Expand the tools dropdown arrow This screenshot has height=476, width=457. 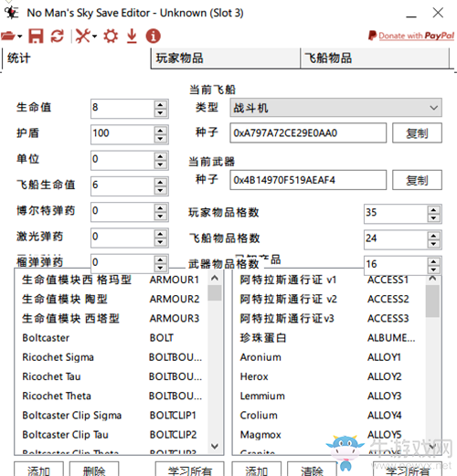(x=94, y=37)
